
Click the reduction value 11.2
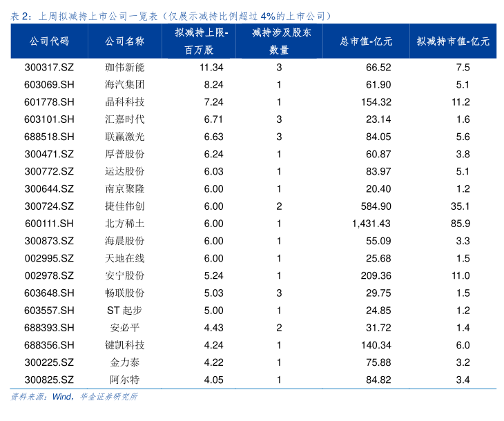(461, 102)
